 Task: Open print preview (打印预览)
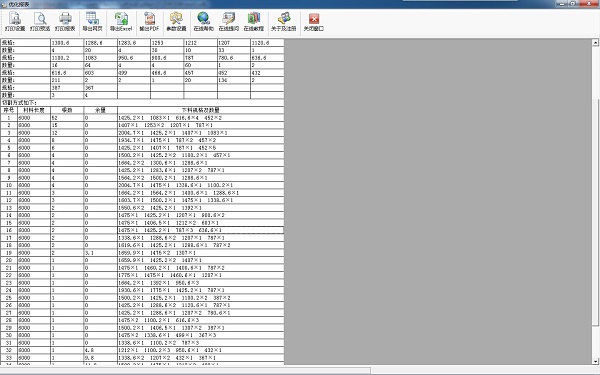40,22
